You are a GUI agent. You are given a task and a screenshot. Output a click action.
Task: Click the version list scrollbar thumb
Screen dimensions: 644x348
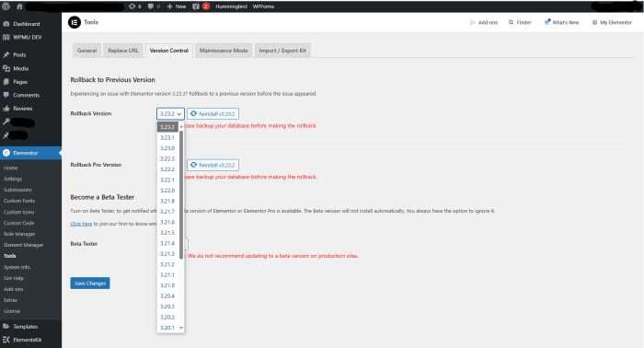pyautogui.click(x=181, y=194)
